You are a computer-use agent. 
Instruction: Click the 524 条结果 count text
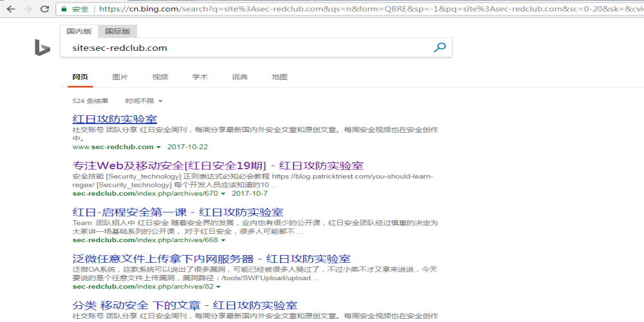pos(90,101)
